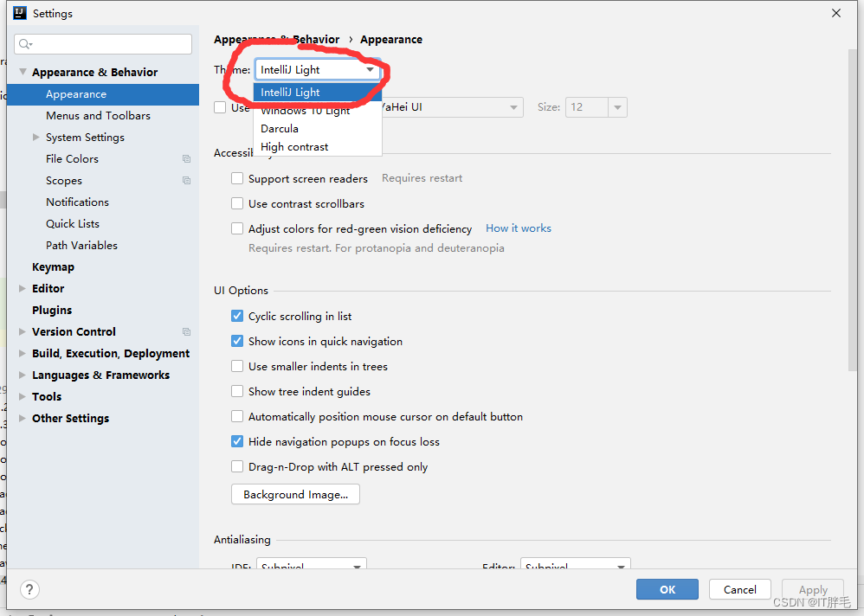Choose Darcula theme from list

click(x=318, y=129)
